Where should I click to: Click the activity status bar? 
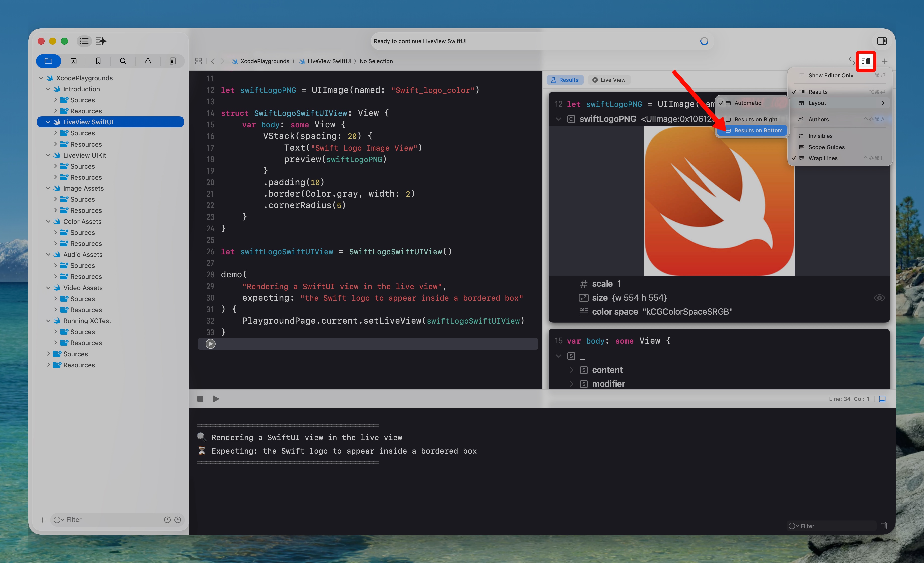click(x=542, y=41)
